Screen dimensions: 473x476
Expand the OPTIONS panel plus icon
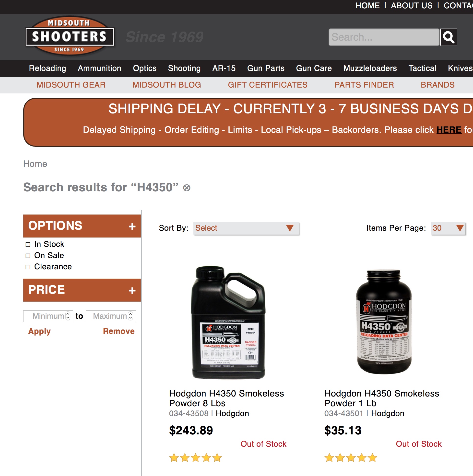point(132,227)
